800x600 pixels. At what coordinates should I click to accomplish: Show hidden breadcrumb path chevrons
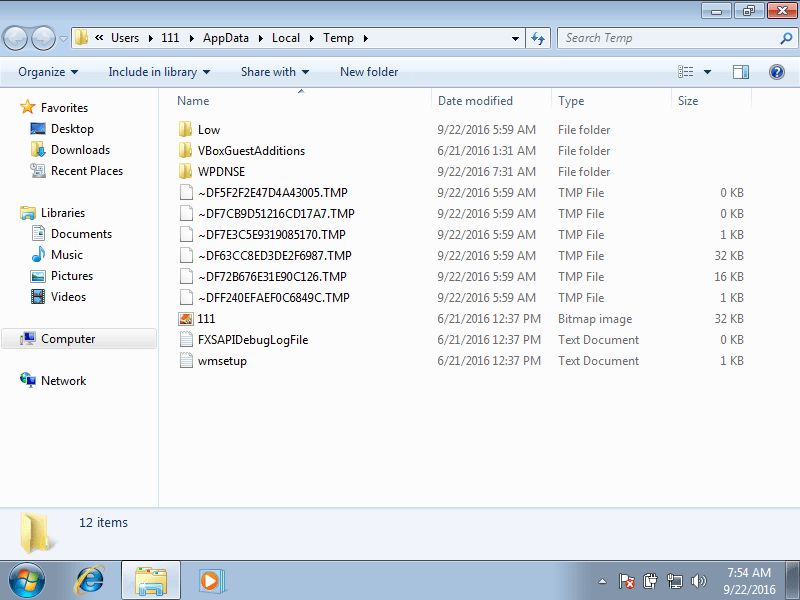coord(99,38)
